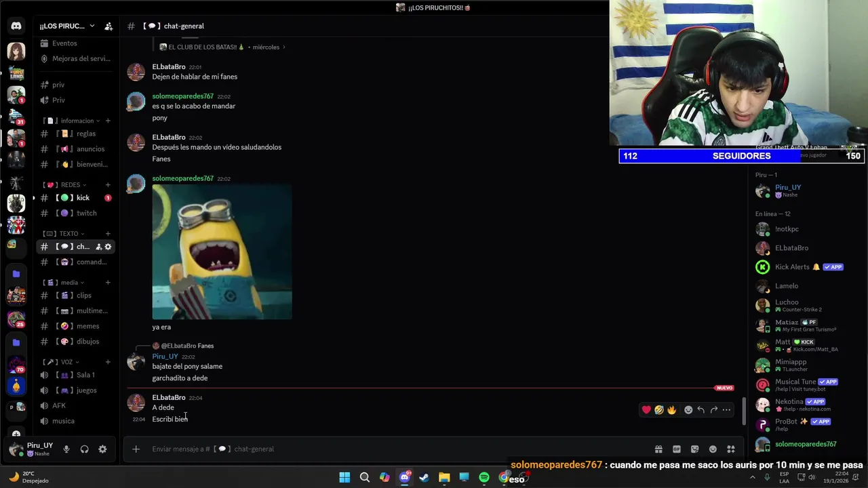Open the bienveni... channel
Screen dimensions: 868x488
[x=75, y=164]
